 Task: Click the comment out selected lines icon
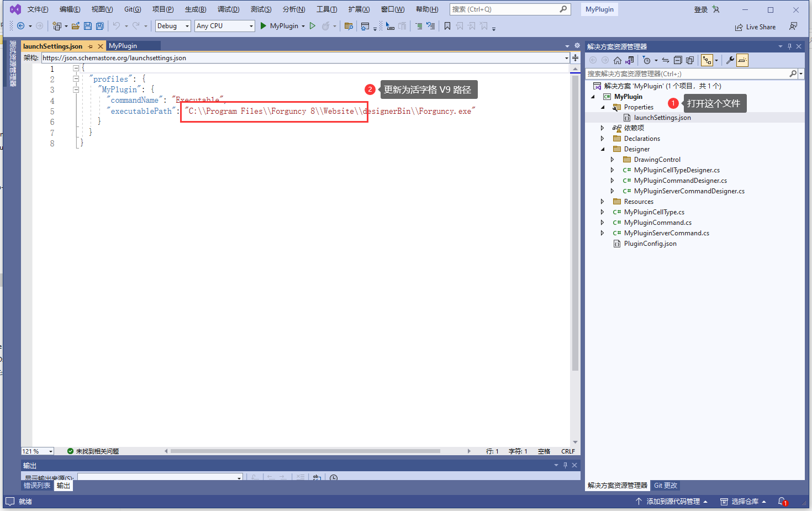(418, 26)
